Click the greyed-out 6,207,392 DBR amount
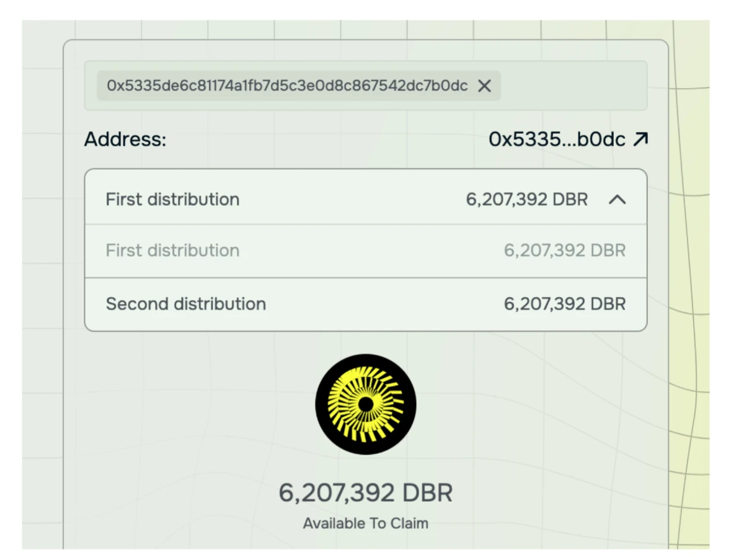The width and height of the screenshot is (731, 560). pyautogui.click(x=564, y=251)
